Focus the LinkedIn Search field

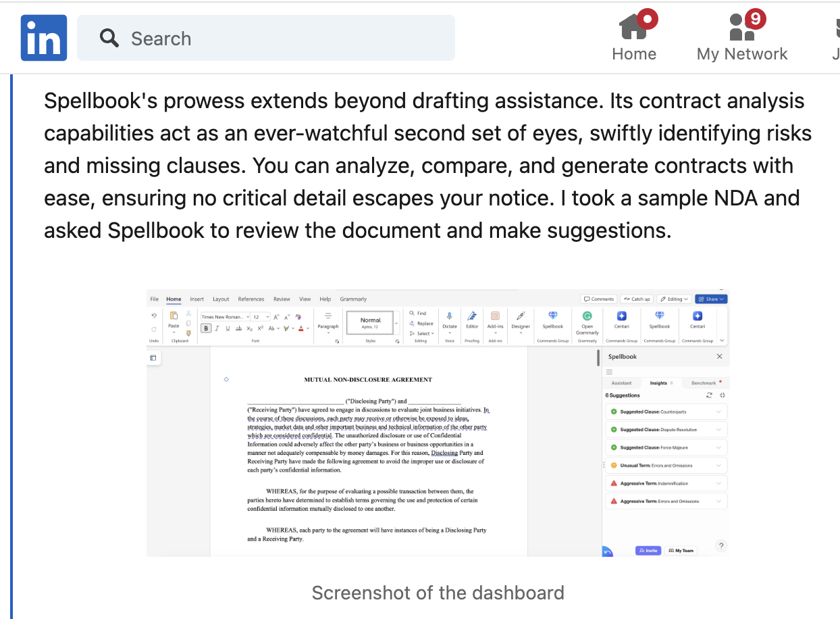click(266, 38)
